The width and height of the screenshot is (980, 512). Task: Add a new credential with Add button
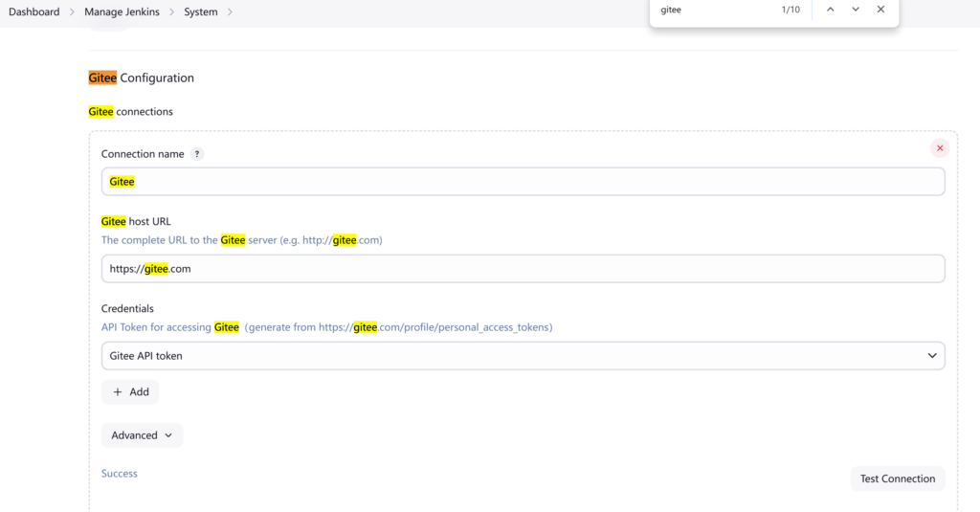pos(130,392)
